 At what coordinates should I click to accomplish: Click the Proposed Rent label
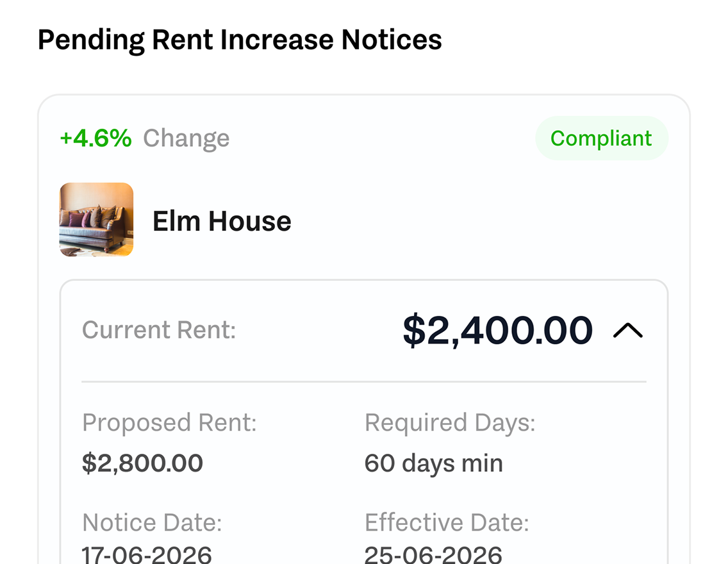169,423
